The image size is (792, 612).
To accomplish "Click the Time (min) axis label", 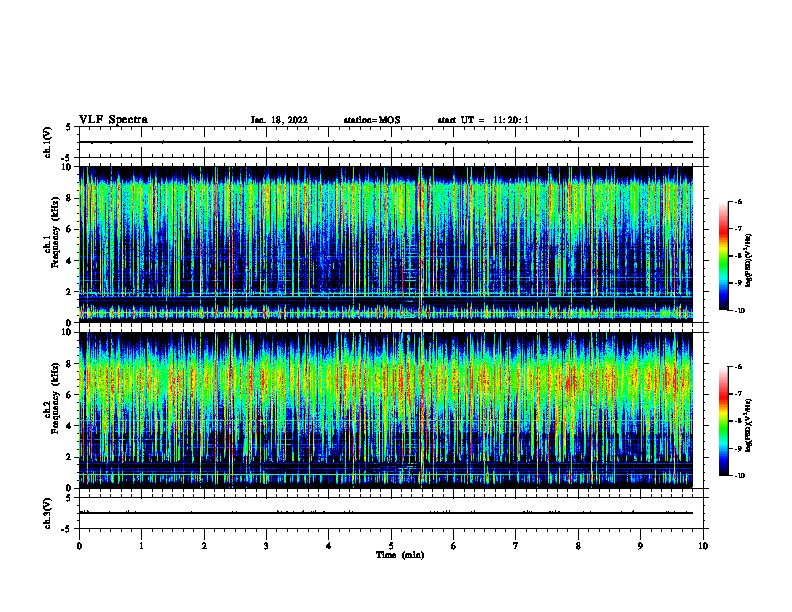I will pos(400,555).
